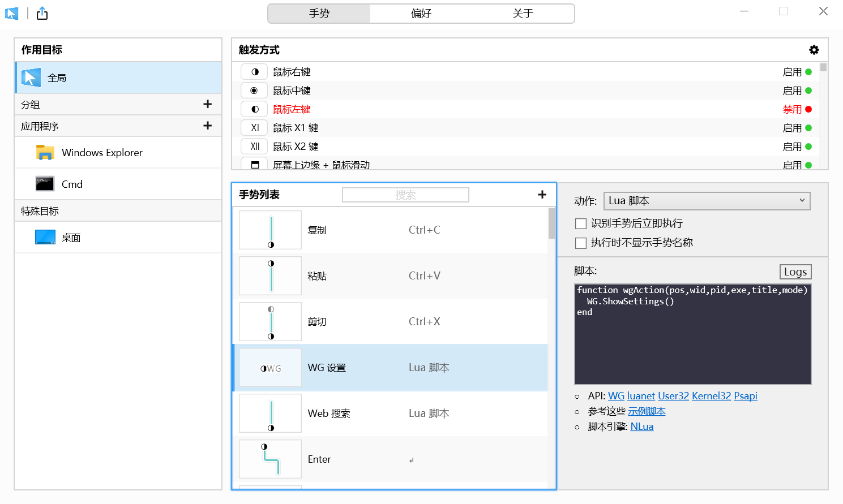The height and width of the screenshot is (504, 843).
Task: Add an application with the 应用程序 plus icon
Action: (x=208, y=126)
